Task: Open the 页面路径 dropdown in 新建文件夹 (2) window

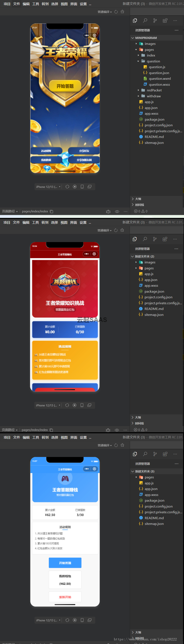Action: pos(10,430)
